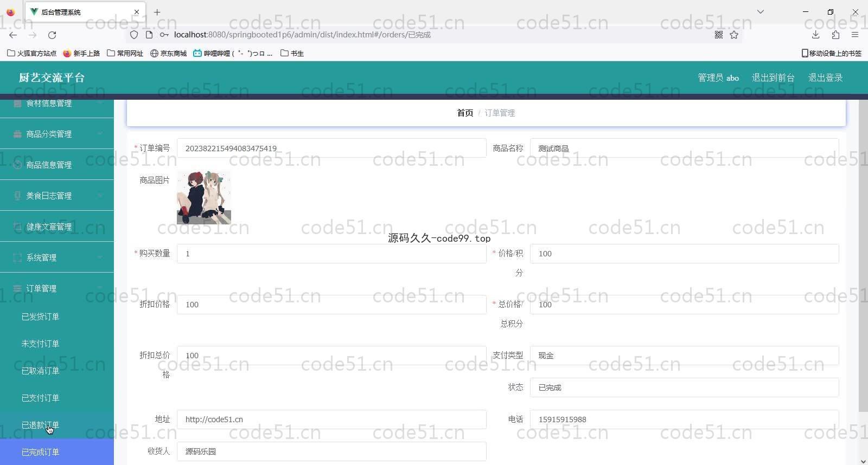Image resolution: width=868 pixels, height=465 pixels.
Task: Open 移动设备上的书签
Action: coord(832,53)
